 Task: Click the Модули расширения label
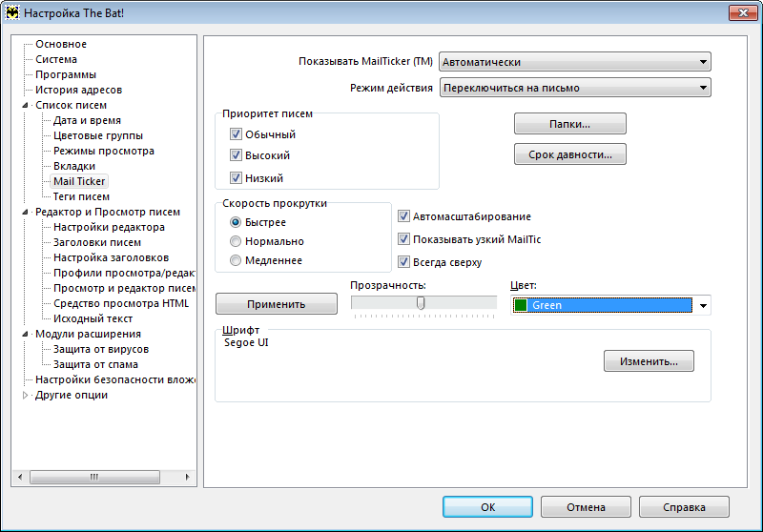88,334
